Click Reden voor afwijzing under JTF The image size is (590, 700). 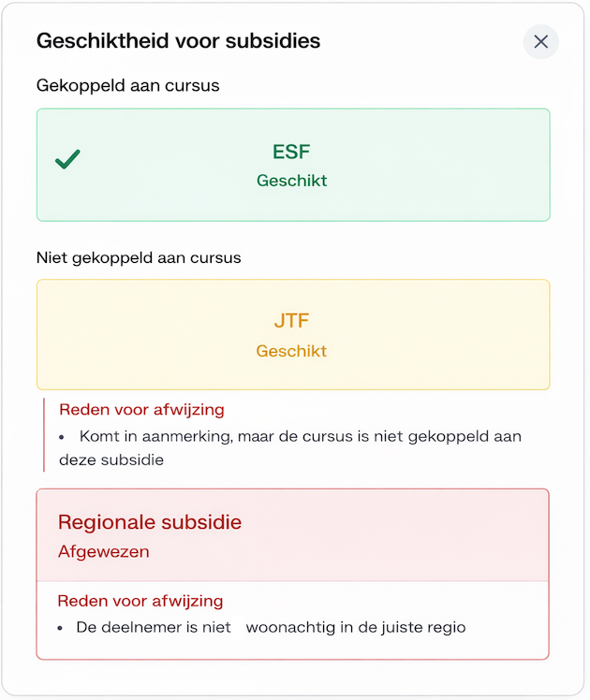(x=141, y=409)
